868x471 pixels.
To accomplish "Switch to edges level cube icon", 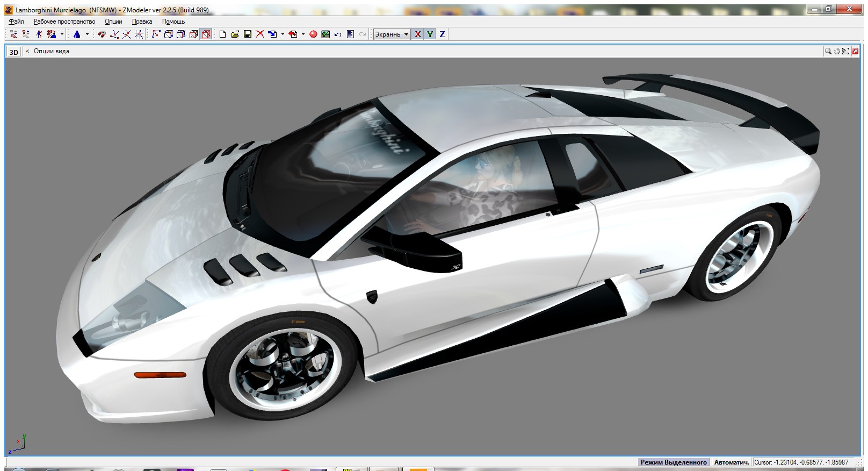I will click(x=168, y=34).
